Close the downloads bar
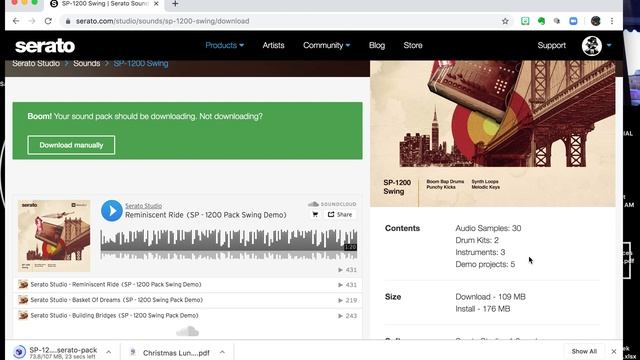The image size is (640, 360). coord(613,351)
